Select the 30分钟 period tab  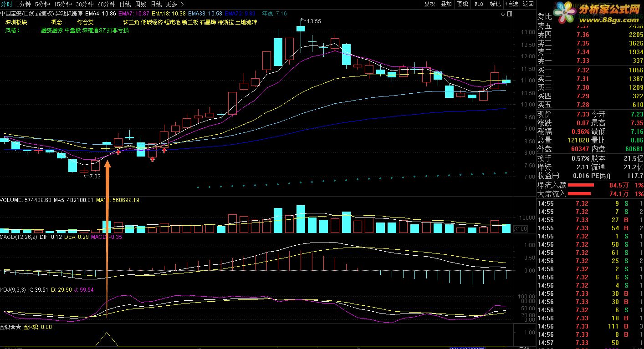coord(85,4)
